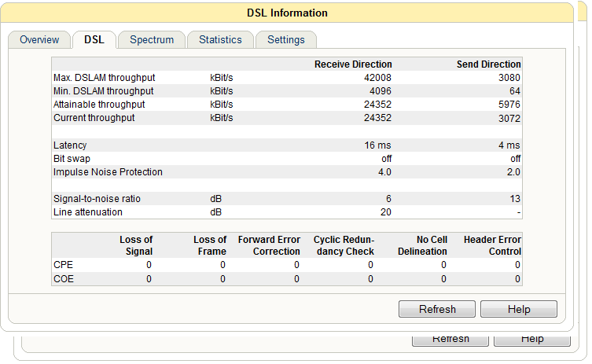Click the Loss of Frame column header

(x=210, y=245)
